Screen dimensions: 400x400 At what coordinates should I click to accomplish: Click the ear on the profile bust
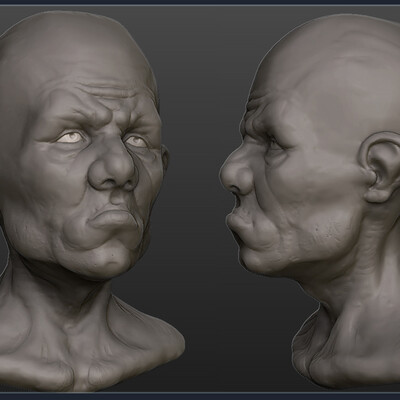point(380,167)
